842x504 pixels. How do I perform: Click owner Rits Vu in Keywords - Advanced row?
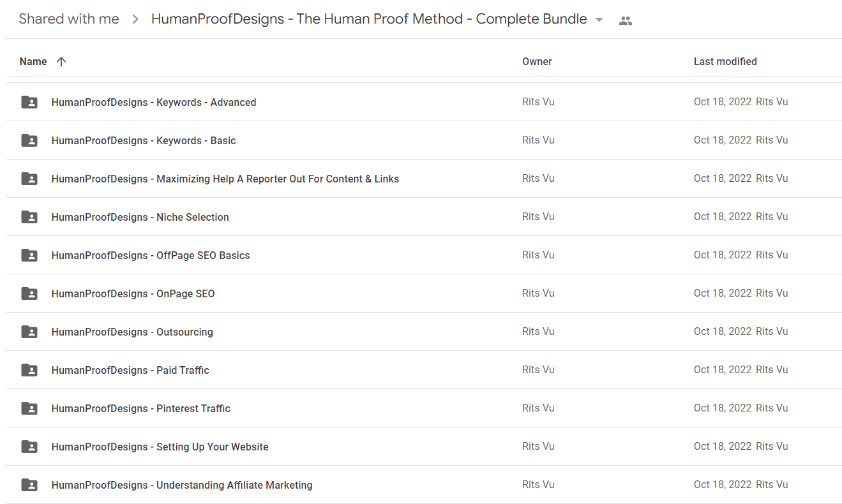coord(538,102)
